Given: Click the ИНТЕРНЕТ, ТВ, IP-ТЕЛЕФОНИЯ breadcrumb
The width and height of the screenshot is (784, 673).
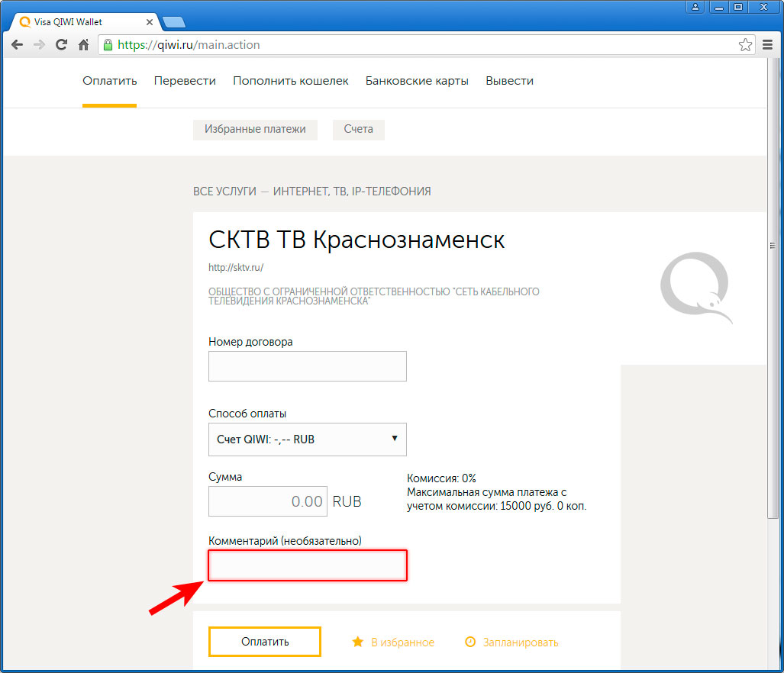Looking at the screenshot, I should coord(352,192).
